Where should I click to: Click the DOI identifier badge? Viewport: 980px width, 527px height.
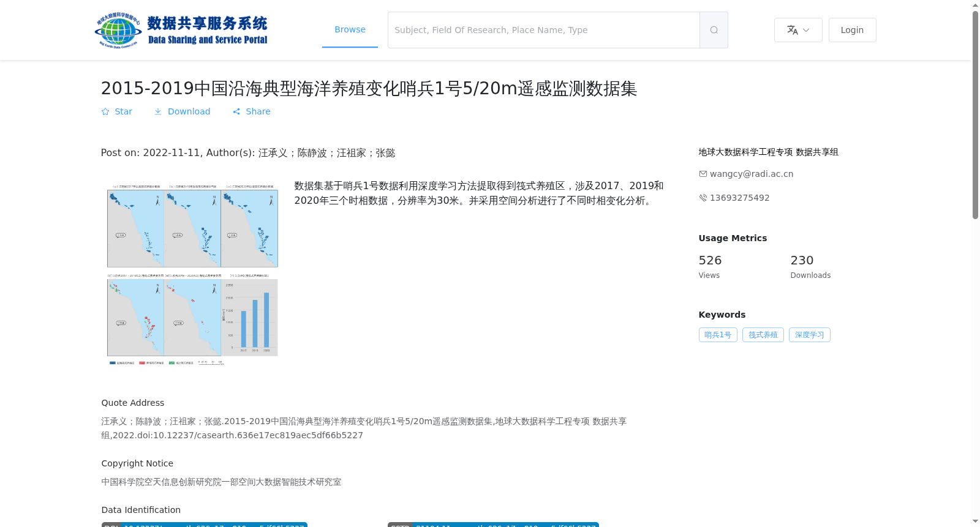click(204, 525)
